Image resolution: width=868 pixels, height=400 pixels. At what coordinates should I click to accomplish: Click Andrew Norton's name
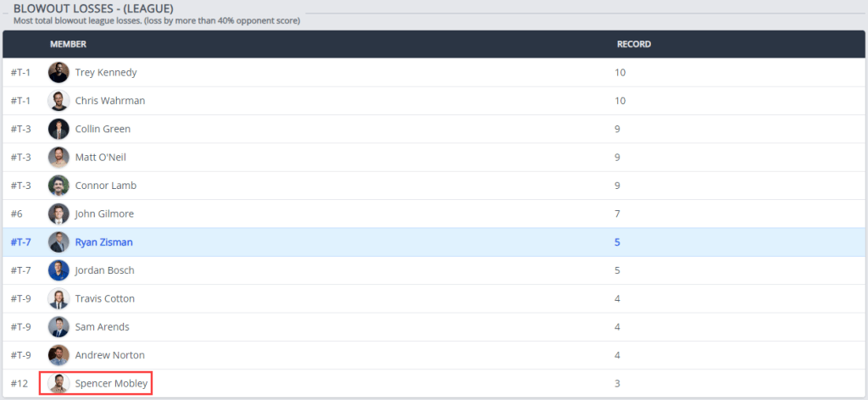pyautogui.click(x=109, y=355)
